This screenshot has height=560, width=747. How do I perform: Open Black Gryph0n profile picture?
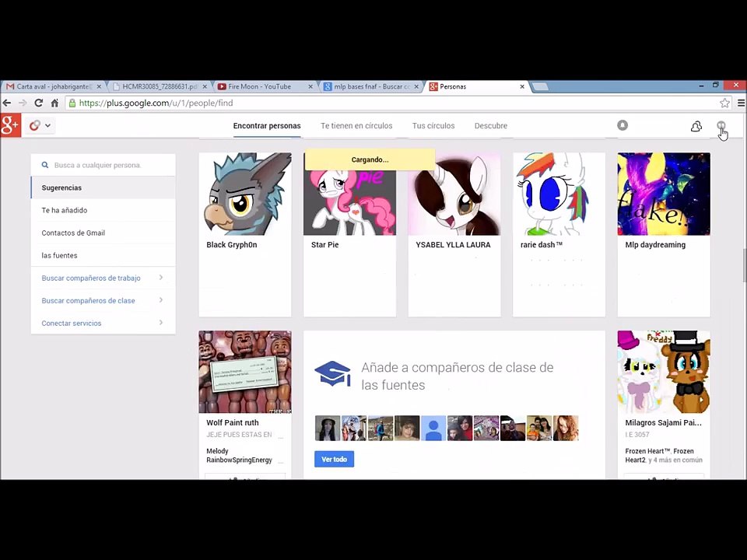click(245, 194)
